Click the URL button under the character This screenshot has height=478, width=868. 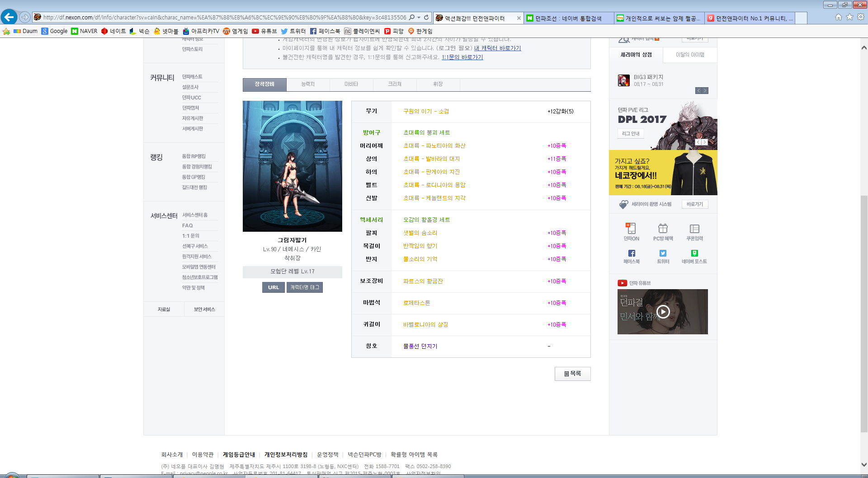click(x=274, y=287)
